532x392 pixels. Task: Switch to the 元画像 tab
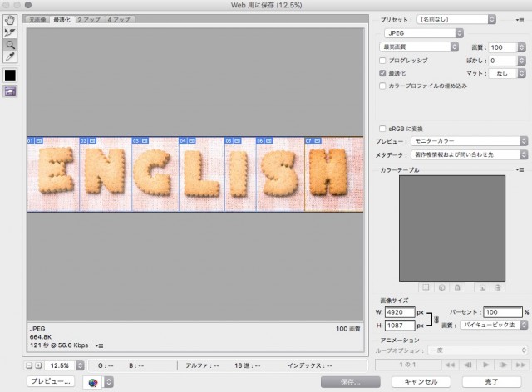(38, 19)
